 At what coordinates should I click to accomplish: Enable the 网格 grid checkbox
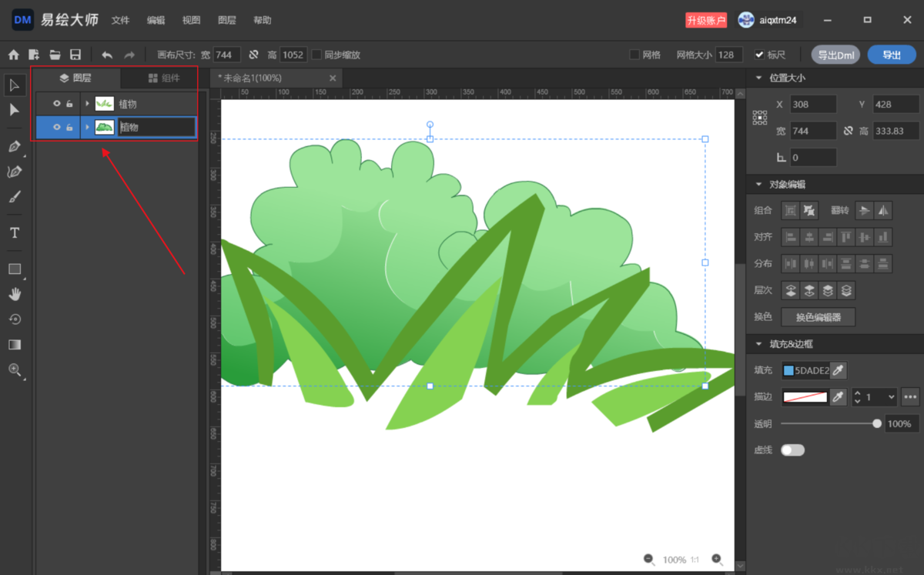point(634,55)
